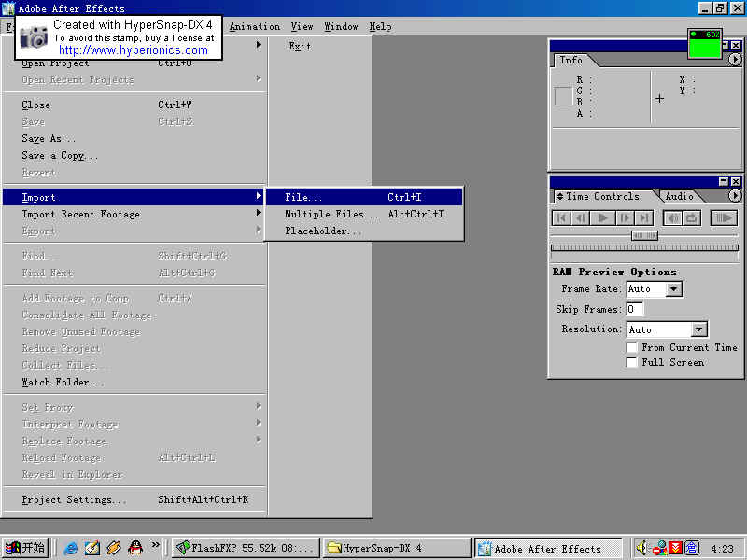Collapse Time Controls with the up-down arrows
This screenshot has height=560, width=747.
click(560, 196)
